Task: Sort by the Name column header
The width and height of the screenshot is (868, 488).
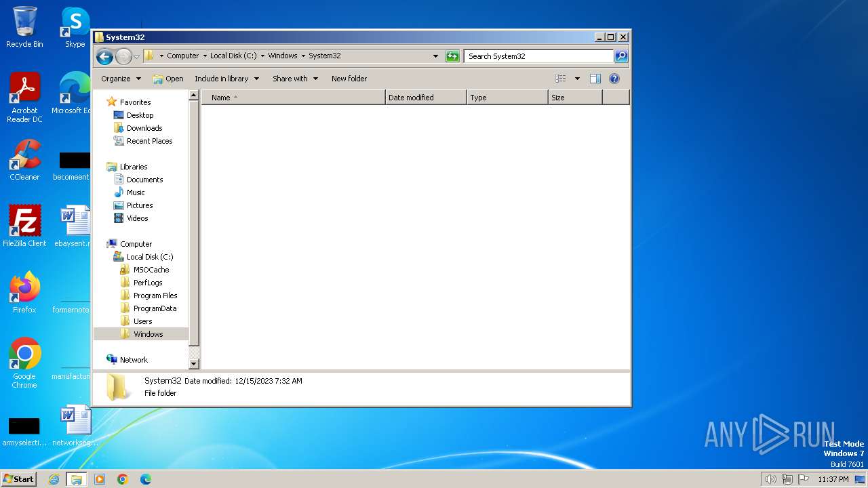Action: pos(294,98)
